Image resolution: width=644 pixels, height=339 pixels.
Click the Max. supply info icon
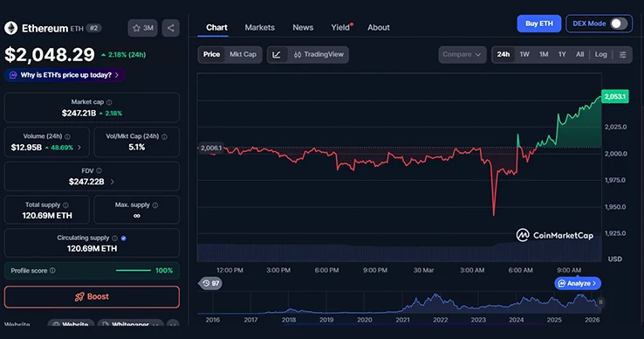tap(155, 204)
